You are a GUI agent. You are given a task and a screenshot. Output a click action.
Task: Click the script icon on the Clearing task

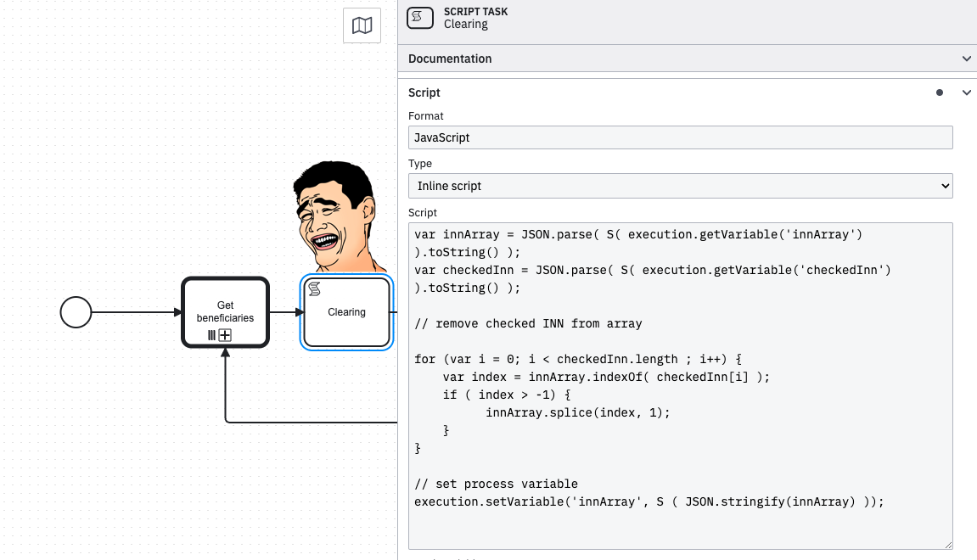click(315, 289)
